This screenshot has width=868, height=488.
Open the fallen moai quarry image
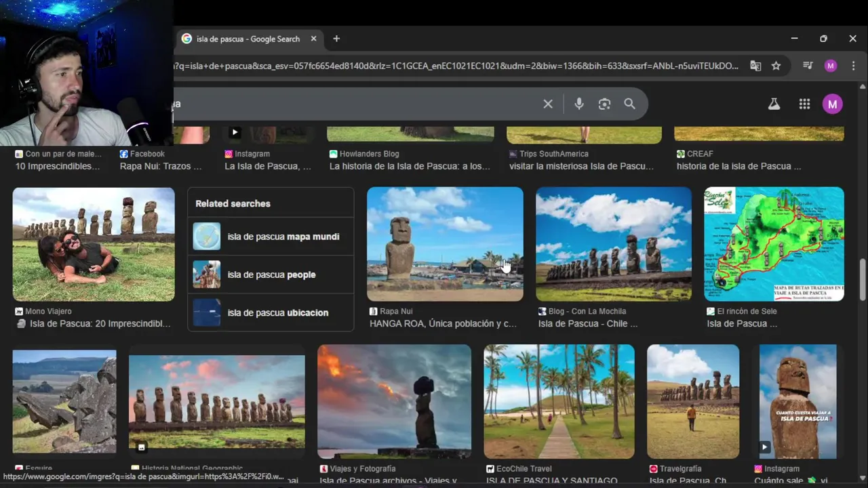tap(64, 402)
